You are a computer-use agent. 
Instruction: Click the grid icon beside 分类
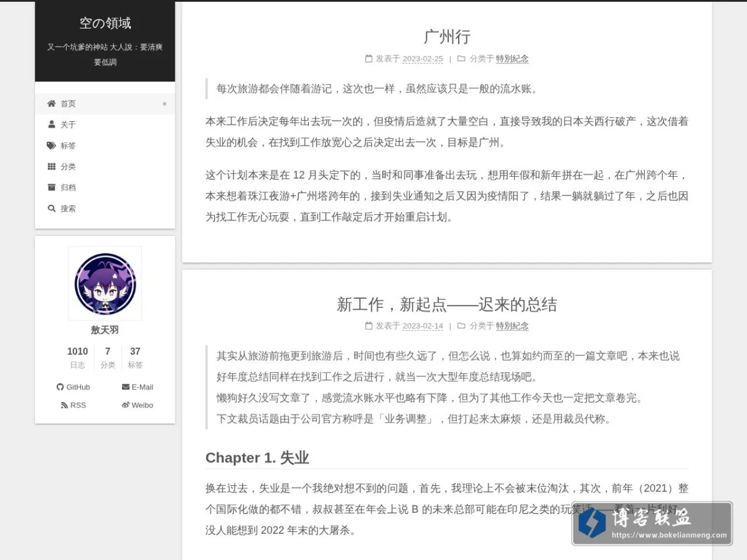(x=52, y=166)
